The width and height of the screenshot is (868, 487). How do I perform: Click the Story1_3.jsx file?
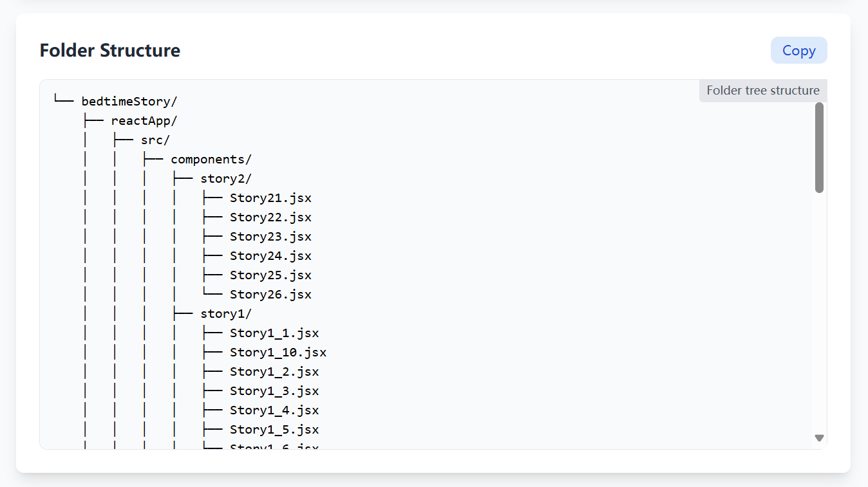point(274,391)
